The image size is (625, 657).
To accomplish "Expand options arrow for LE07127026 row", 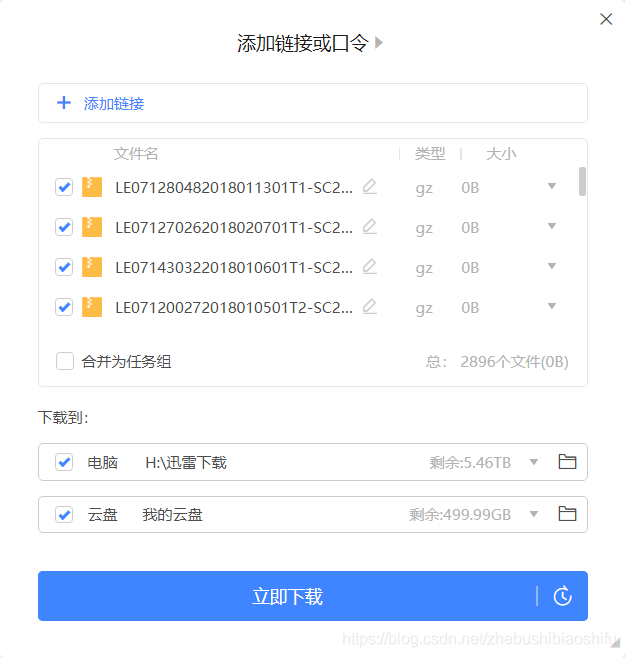I will pyautogui.click(x=552, y=226).
